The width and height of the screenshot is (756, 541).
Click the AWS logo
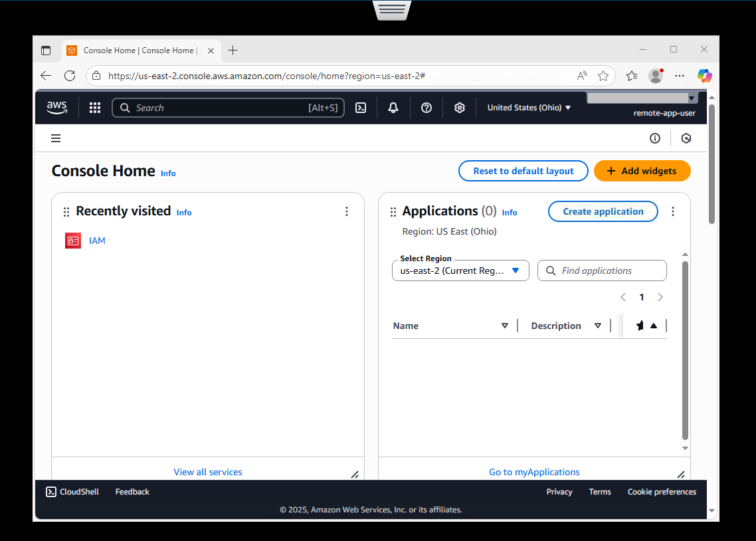57,108
